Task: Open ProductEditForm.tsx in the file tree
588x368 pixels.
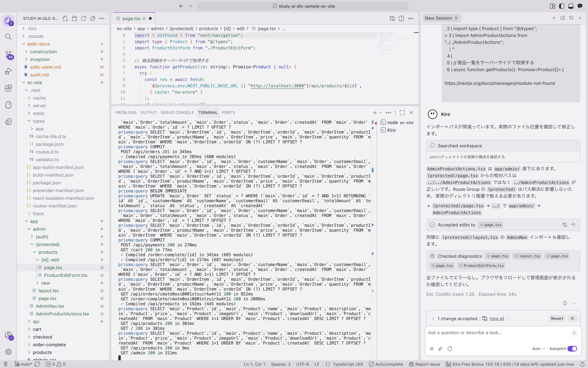Action: coord(66,275)
